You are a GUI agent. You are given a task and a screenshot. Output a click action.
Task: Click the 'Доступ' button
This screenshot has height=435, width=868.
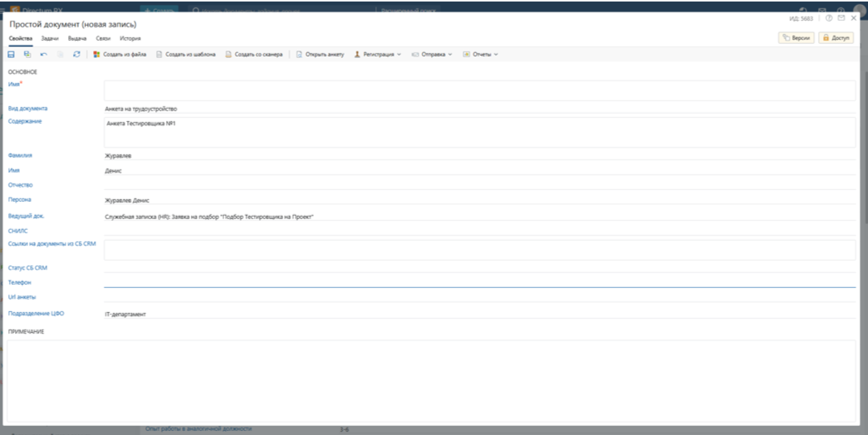(x=836, y=38)
